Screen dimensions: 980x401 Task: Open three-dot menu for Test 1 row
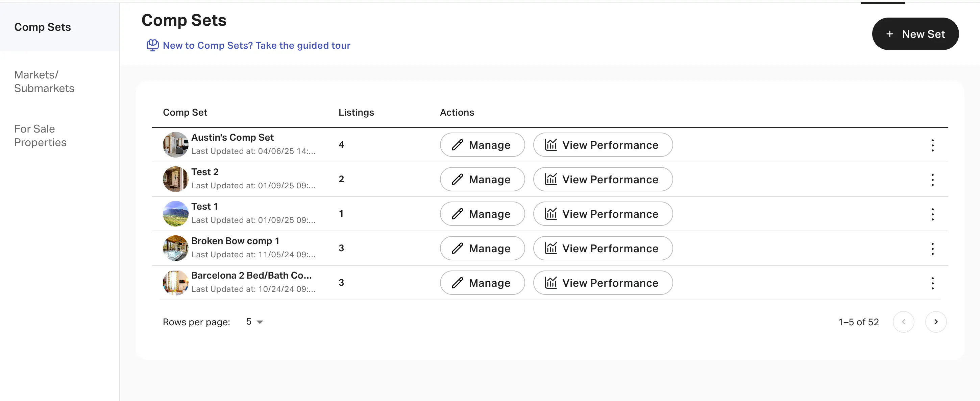point(932,214)
